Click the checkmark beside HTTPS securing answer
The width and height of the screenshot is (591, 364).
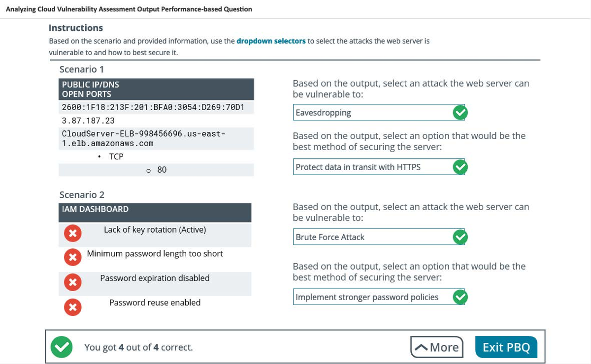(460, 167)
